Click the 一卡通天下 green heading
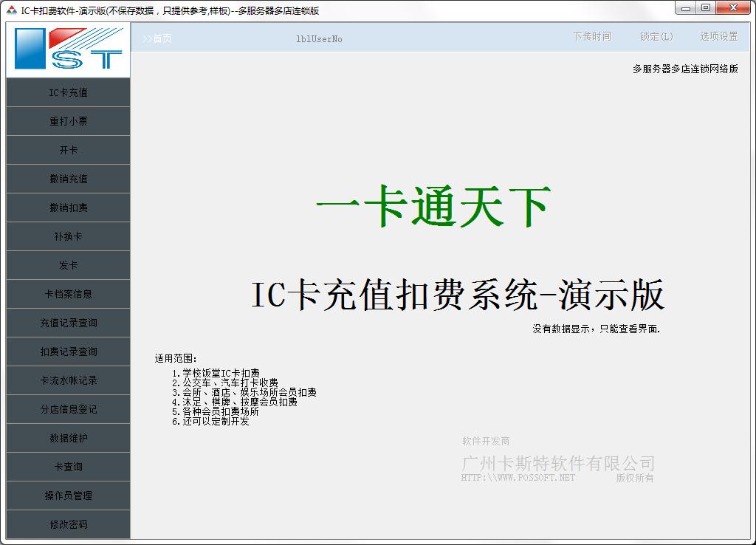756x545 pixels. tap(433, 206)
